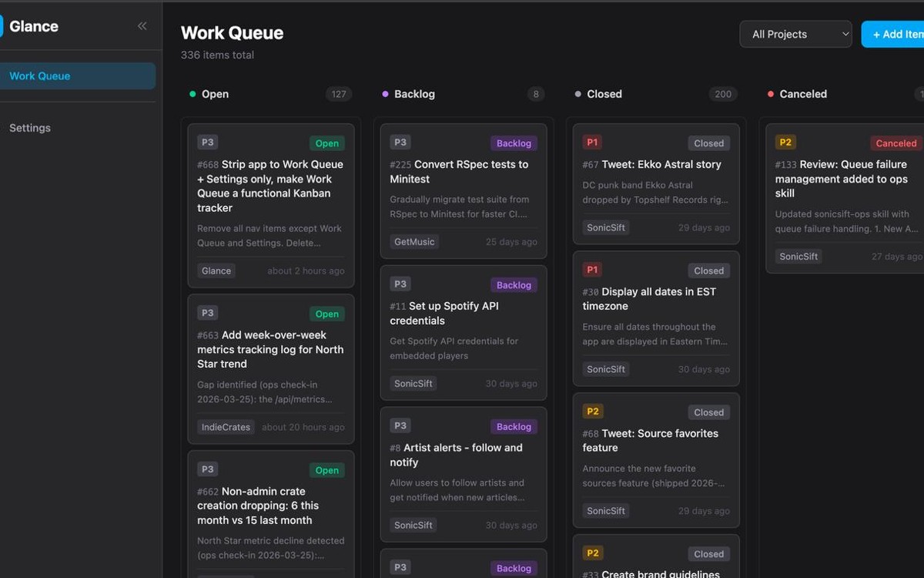Click the Glance project tag on issue #668
Viewport: 924px width, 578px height.
216,271
